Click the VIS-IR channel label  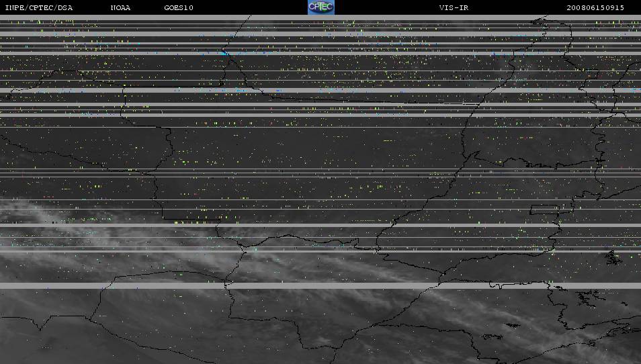(x=454, y=8)
